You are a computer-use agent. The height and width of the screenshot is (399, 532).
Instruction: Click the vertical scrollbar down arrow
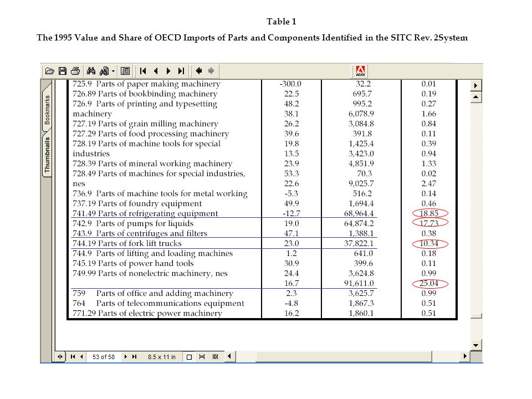pyautogui.click(x=475, y=345)
